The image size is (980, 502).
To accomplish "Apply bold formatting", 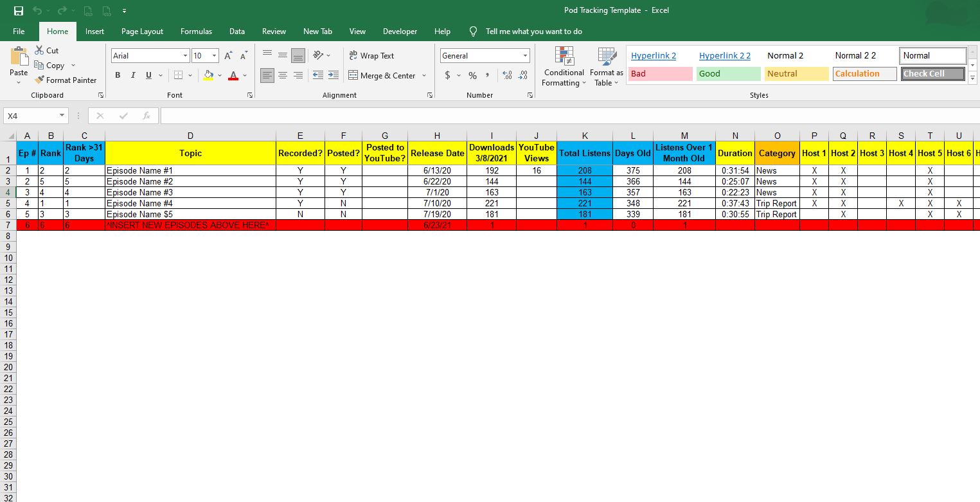I will point(118,75).
